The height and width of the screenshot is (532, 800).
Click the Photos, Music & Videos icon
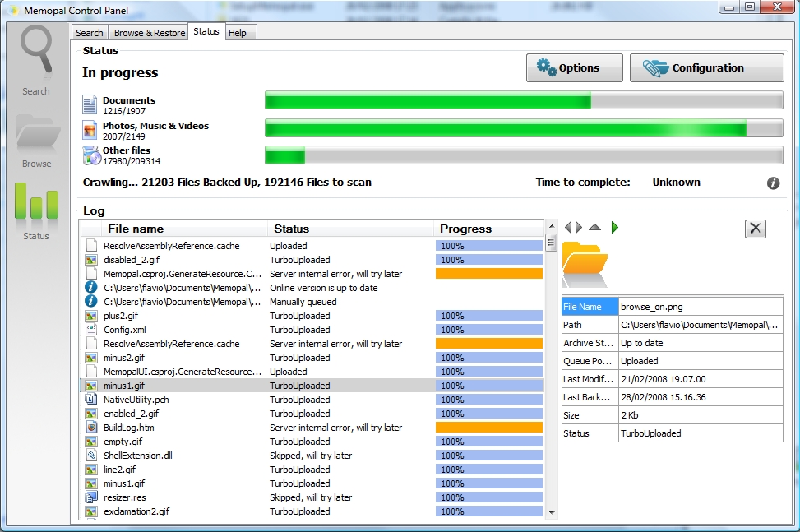point(90,130)
